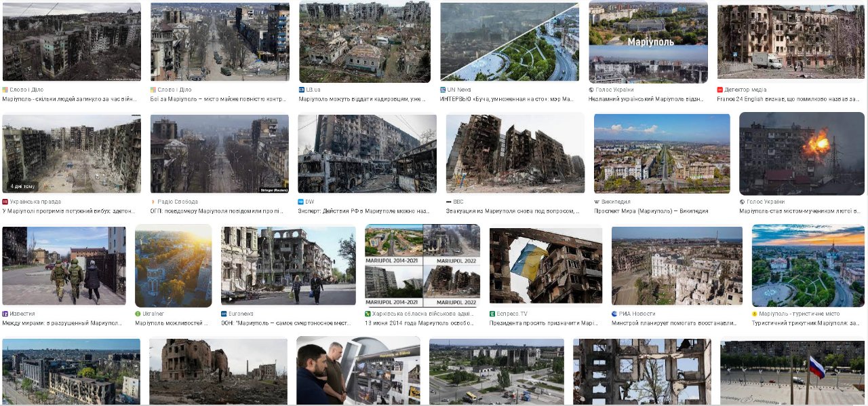Click the Детектор медіа red favicon
Image resolution: width=868 pixels, height=406 pixels.
tap(720, 90)
